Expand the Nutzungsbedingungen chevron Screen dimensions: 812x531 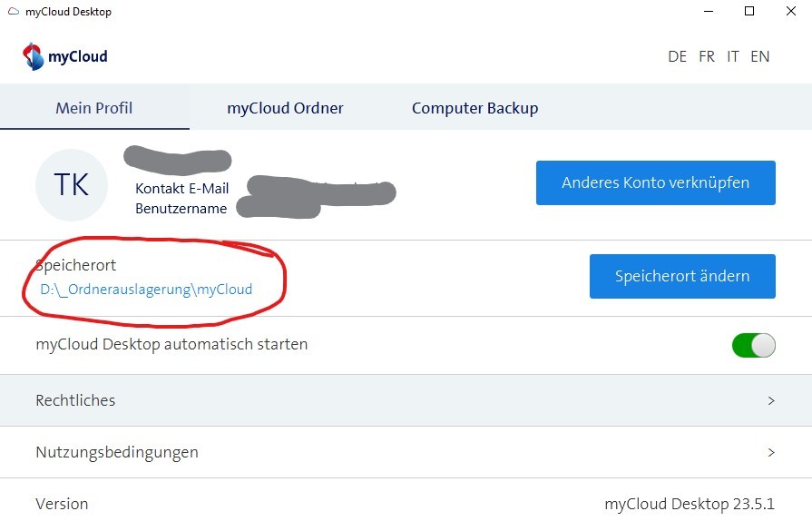point(771,452)
